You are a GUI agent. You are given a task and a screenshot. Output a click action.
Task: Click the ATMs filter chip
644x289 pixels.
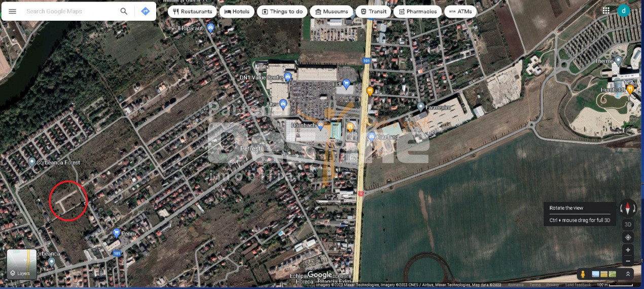point(460,12)
